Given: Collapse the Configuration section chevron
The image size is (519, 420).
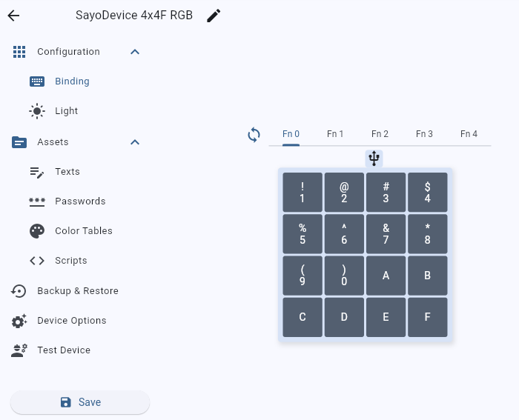Looking at the screenshot, I should tap(135, 52).
